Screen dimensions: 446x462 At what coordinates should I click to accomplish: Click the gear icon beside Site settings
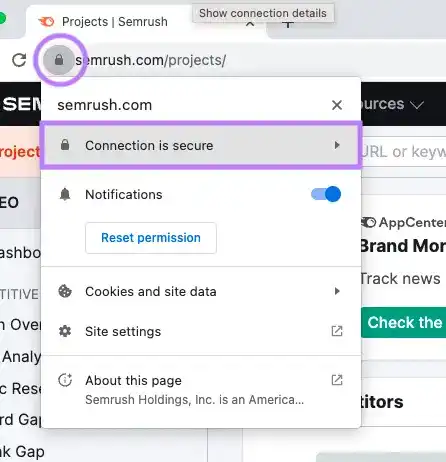click(x=65, y=331)
